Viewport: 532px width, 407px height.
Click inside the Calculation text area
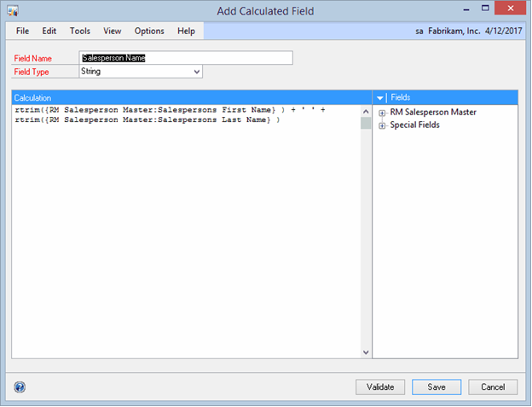(186, 231)
